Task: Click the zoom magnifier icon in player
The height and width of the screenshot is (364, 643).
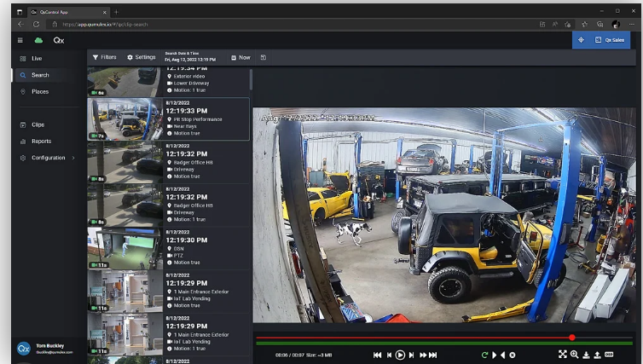Action: (574, 355)
